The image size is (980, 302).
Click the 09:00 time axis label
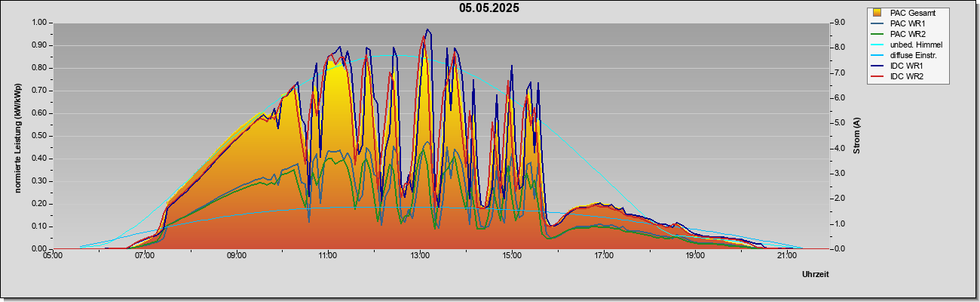(236, 256)
